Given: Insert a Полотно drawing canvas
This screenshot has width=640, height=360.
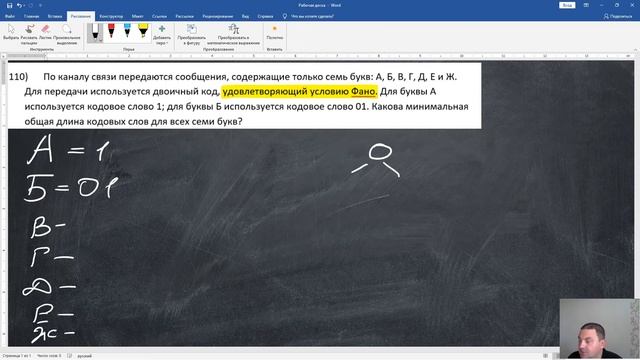Looking at the screenshot, I should (275, 33).
